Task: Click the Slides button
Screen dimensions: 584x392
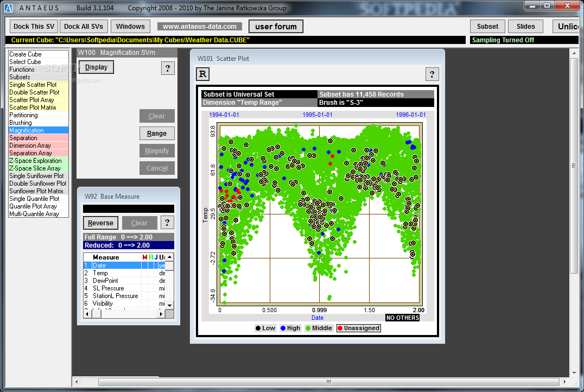Action: 525,27
